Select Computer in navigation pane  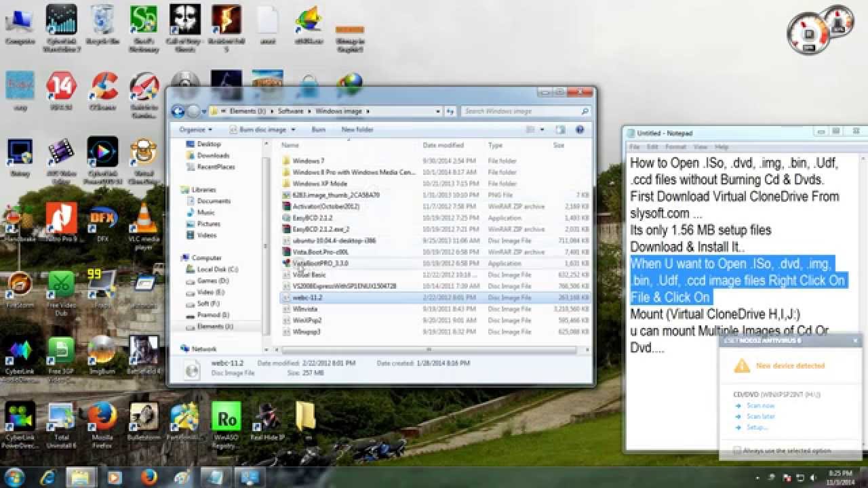206,258
